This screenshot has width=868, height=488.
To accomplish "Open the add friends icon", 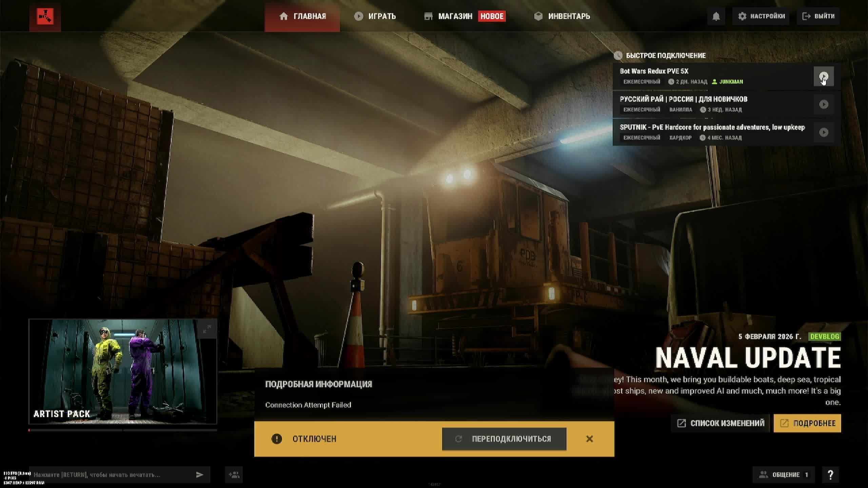I will (x=234, y=474).
